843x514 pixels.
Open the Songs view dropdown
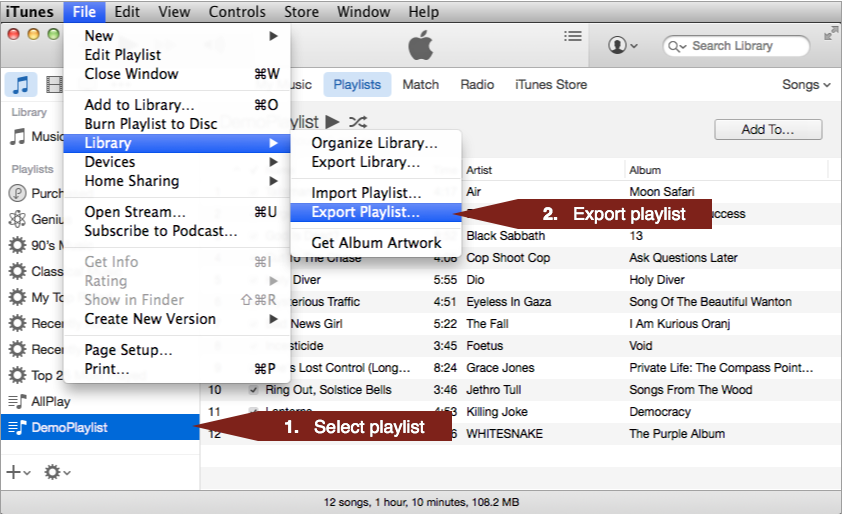pyautogui.click(x=806, y=84)
